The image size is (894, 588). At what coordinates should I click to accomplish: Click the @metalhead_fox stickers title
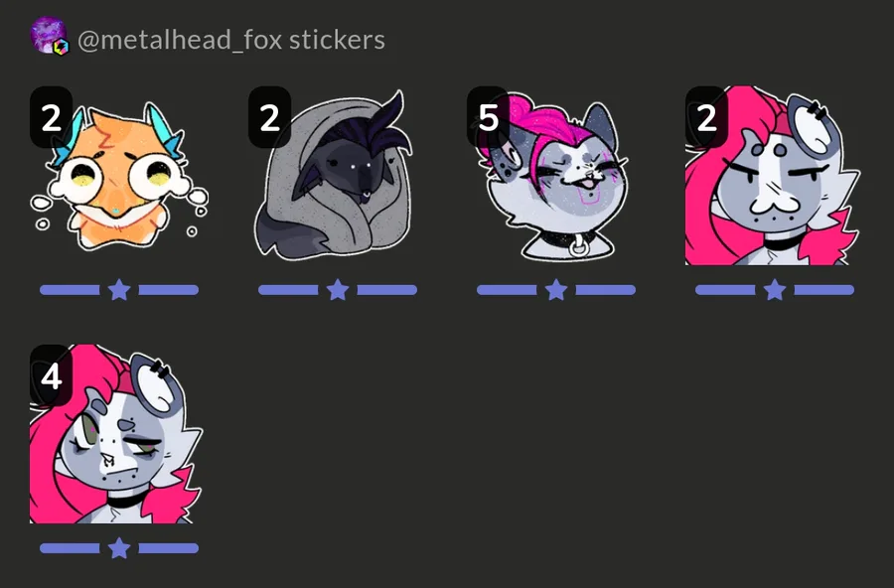pyautogui.click(x=230, y=40)
